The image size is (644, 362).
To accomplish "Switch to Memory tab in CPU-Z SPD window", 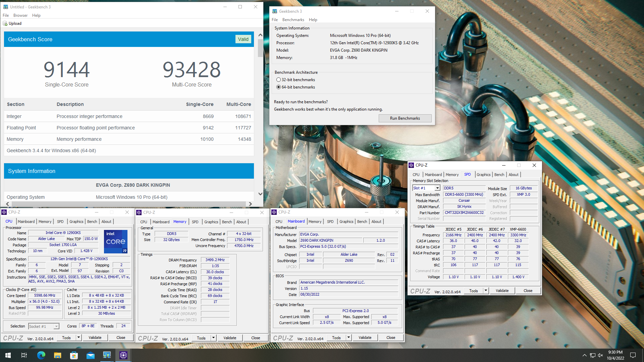I will click(x=452, y=175).
